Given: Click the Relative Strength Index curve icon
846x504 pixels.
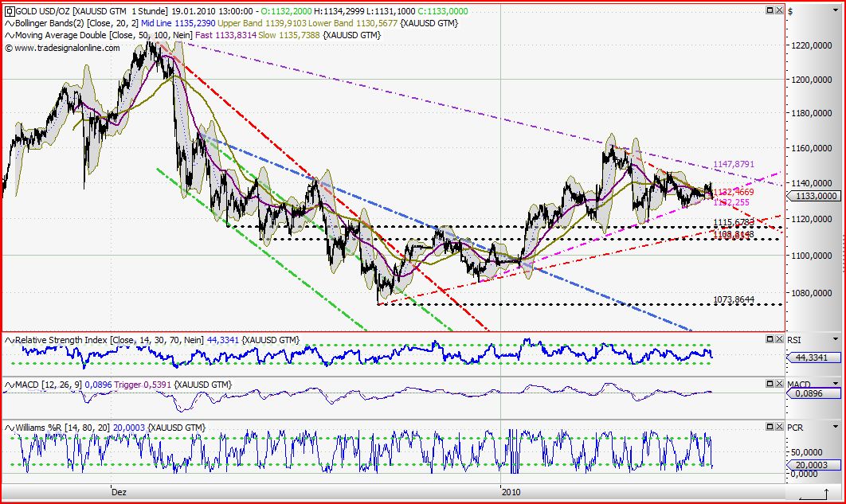Looking at the screenshot, I should point(9,339).
